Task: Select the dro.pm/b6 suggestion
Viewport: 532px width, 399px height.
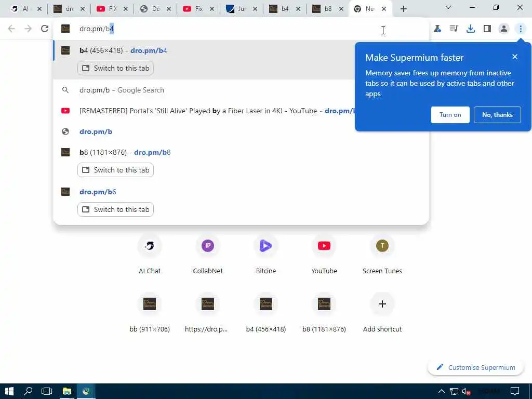Action: [241, 192]
